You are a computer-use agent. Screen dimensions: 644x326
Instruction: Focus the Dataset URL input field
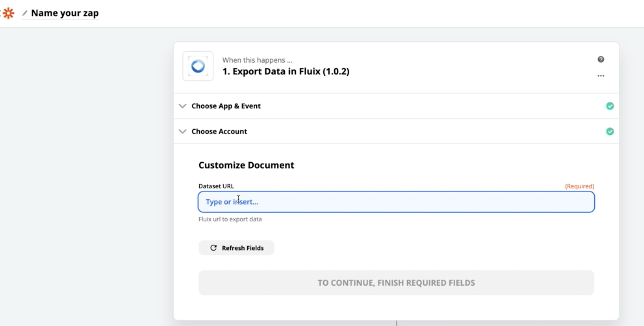(x=396, y=202)
